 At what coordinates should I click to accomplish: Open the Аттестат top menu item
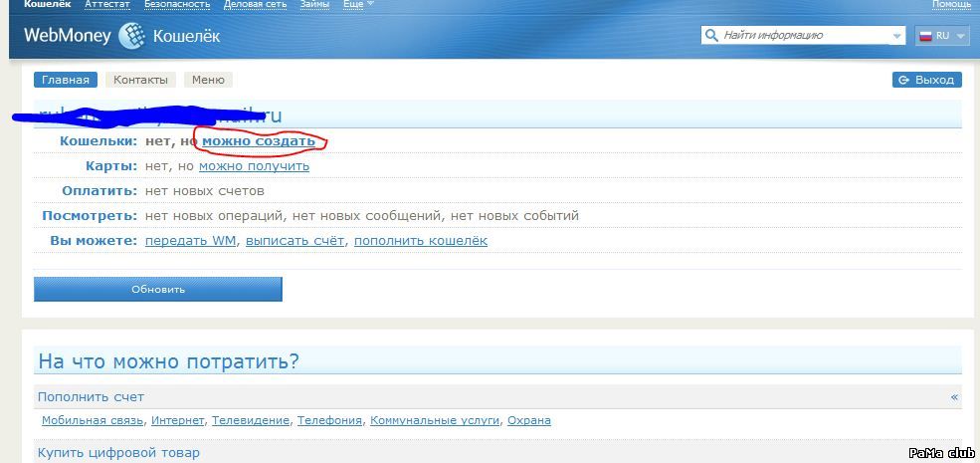pyautogui.click(x=106, y=4)
